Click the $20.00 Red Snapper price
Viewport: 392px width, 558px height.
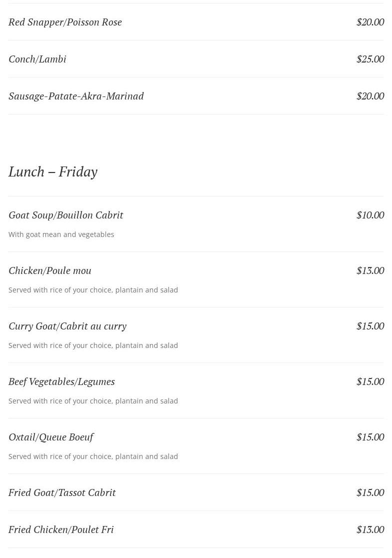[371, 22]
